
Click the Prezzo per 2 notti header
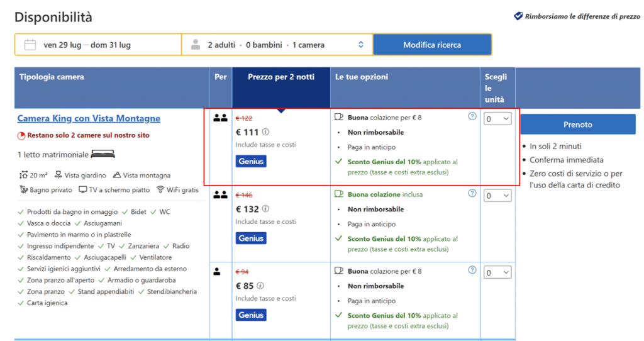coord(280,77)
